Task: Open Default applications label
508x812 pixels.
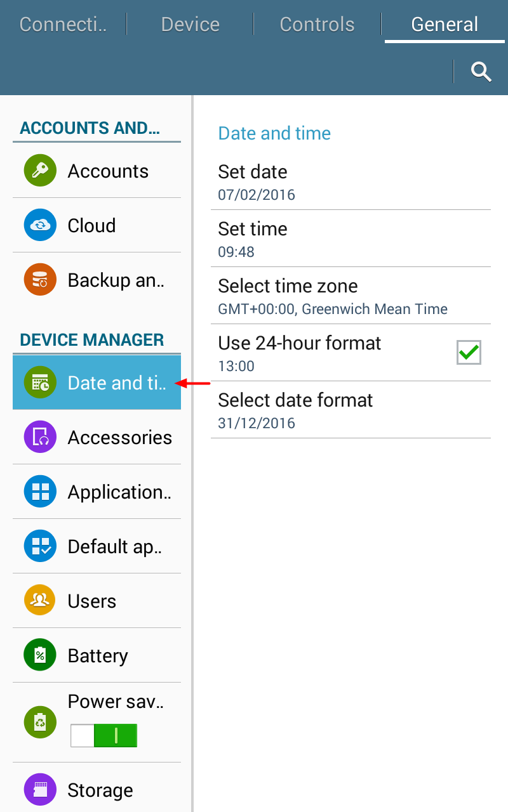Action: tap(115, 547)
